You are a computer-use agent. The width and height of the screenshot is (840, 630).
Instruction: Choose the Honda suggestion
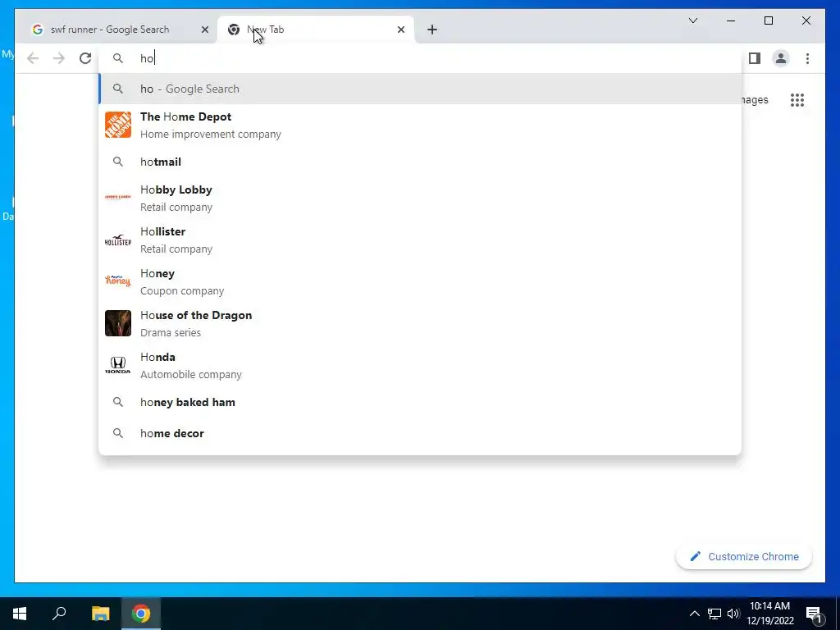(420, 365)
